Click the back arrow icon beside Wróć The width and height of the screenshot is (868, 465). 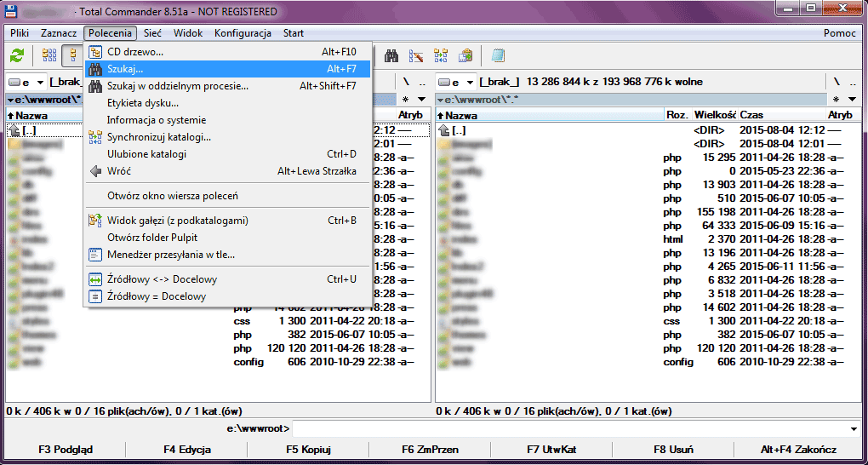[96, 171]
